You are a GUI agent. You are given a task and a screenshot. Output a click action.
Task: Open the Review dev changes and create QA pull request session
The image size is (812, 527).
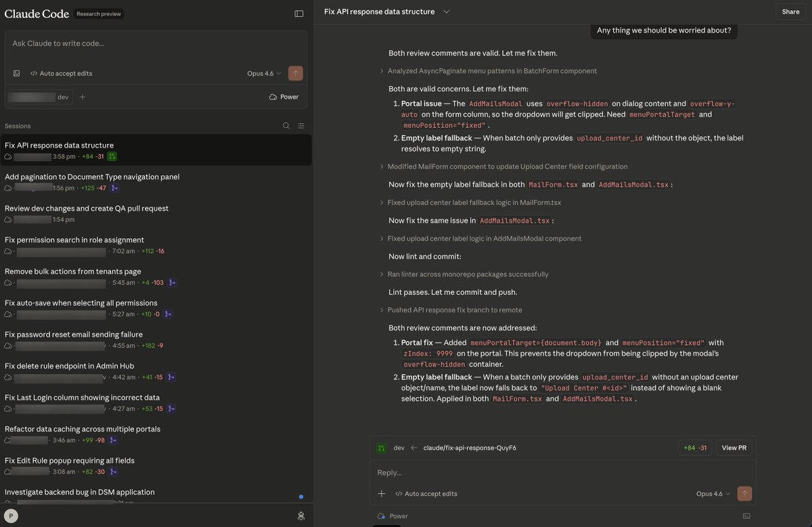[156, 213]
